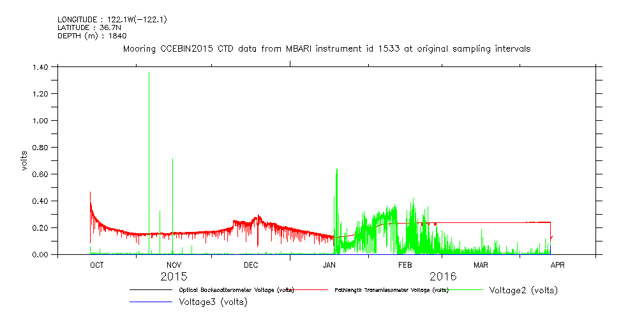The width and height of the screenshot is (644, 322).
Task: Click the plot title mentioning Mooring CCEBIN2015
Action: pyautogui.click(x=327, y=49)
